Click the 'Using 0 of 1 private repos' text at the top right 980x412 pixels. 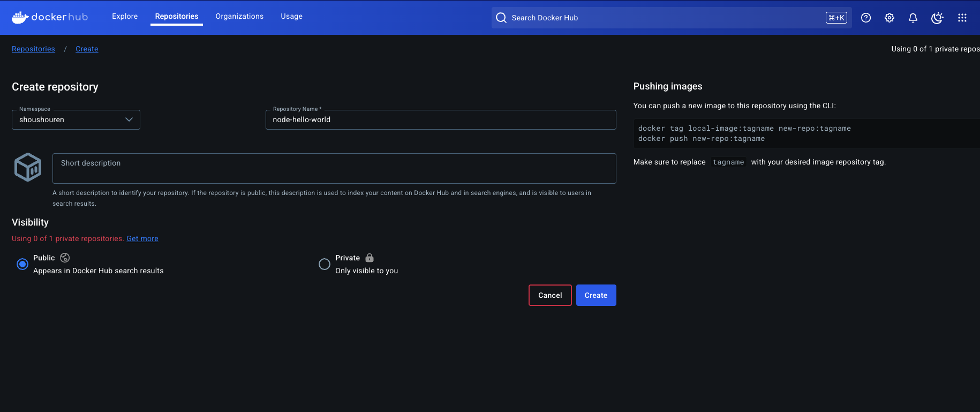(x=936, y=49)
